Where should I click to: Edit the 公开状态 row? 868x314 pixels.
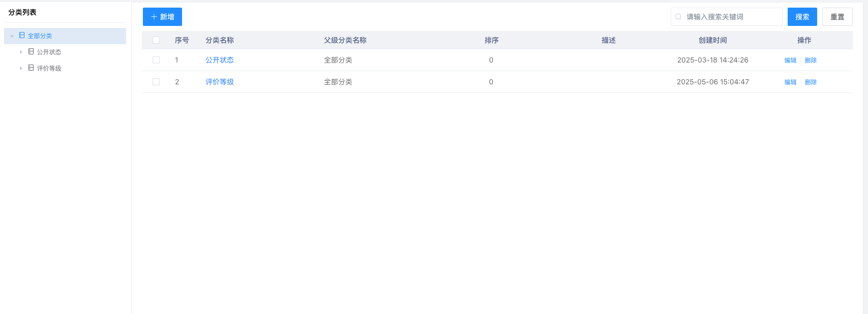790,60
